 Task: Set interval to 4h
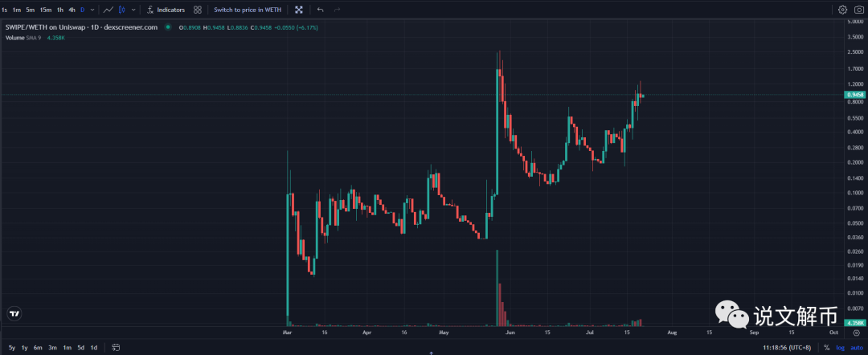point(72,10)
